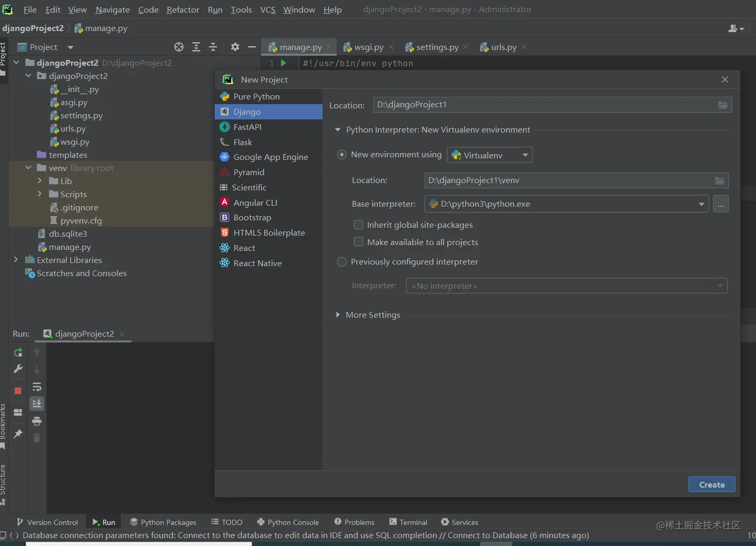The height and width of the screenshot is (546, 756).
Task: Click the Rerun djangoProject2 icon
Action: coord(18,352)
